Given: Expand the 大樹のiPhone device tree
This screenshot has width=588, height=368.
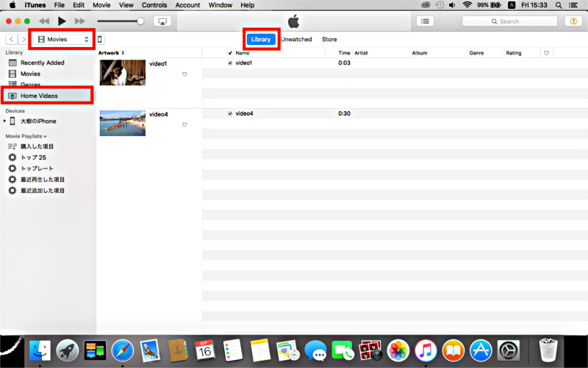Looking at the screenshot, I should point(4,121).
